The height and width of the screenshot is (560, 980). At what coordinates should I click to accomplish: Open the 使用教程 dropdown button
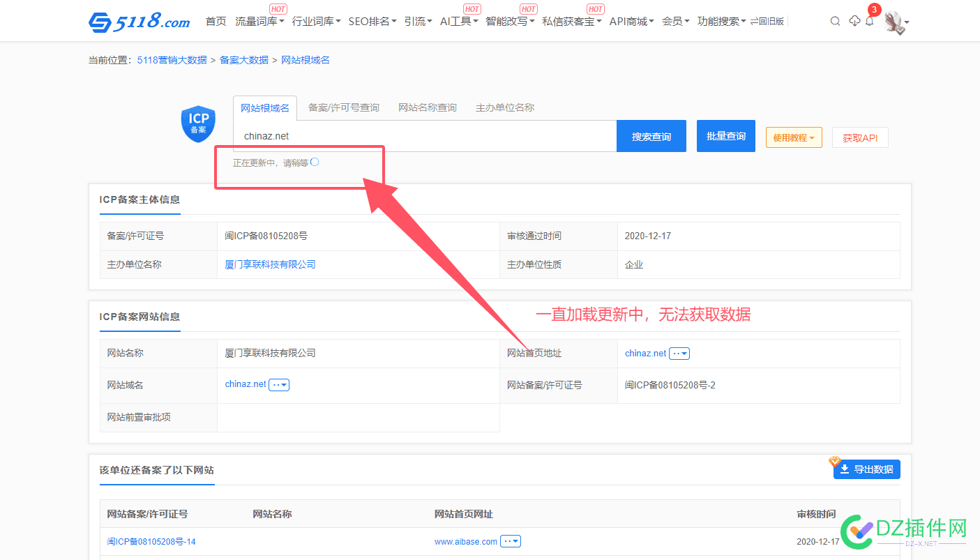point(794,137)
